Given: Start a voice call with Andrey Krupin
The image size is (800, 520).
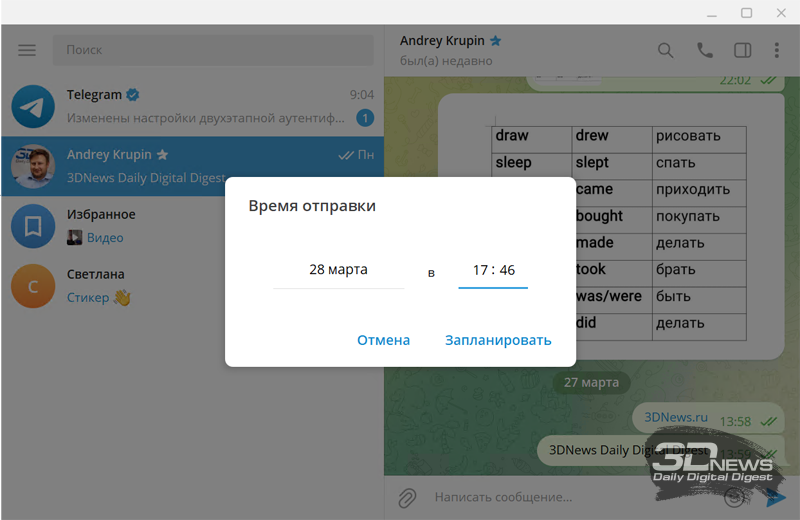Looking at the screenshot, I should pyautogui.click(x=705, y=50).
